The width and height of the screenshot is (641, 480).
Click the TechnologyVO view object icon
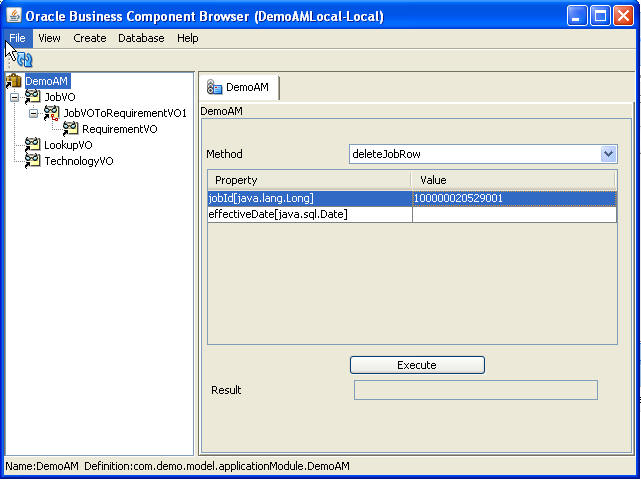point(32,161)
